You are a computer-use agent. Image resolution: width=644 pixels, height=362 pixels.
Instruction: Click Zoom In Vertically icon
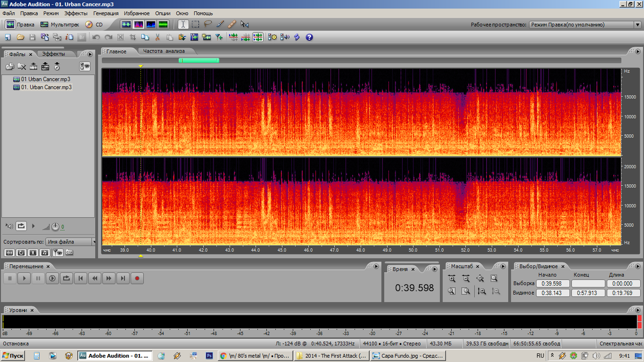481,291
